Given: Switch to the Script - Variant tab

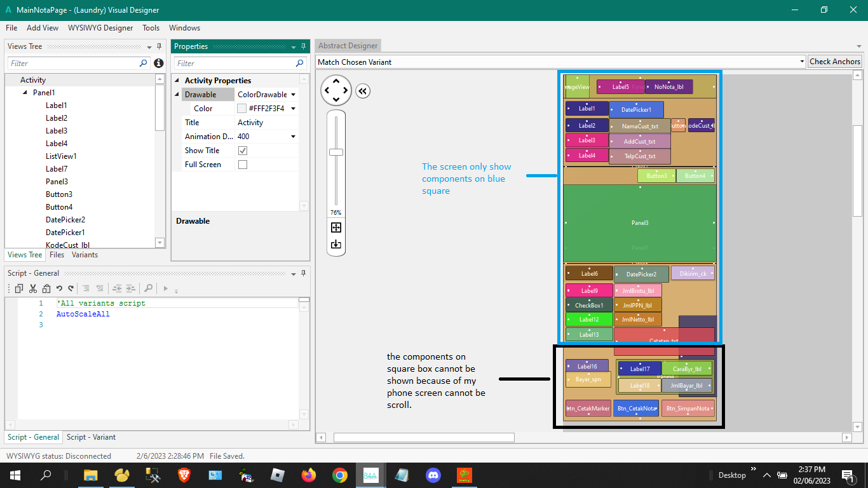Looking at the screenshot, I should (x=92, y=437).
